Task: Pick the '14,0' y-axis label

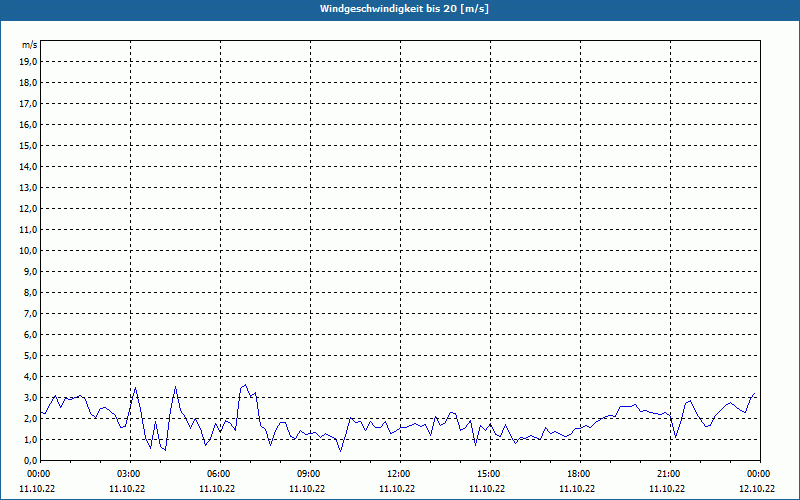Action: coord(30,167)
